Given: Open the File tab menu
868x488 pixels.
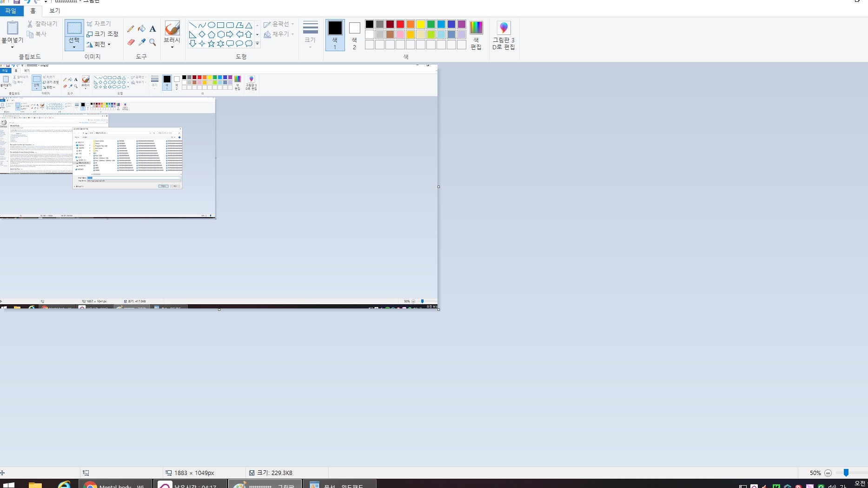Looking at the screenshot, I should (11, 11).
